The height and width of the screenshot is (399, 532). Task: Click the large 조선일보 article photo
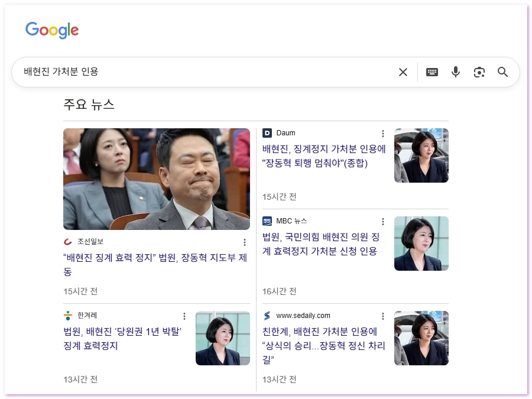(x=156, y=179)
